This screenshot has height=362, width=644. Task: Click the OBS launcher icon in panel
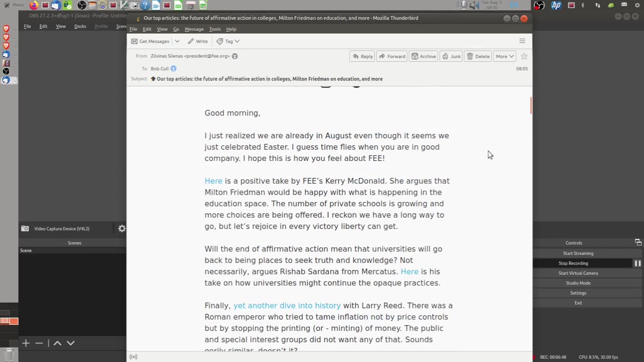(82, 5)
